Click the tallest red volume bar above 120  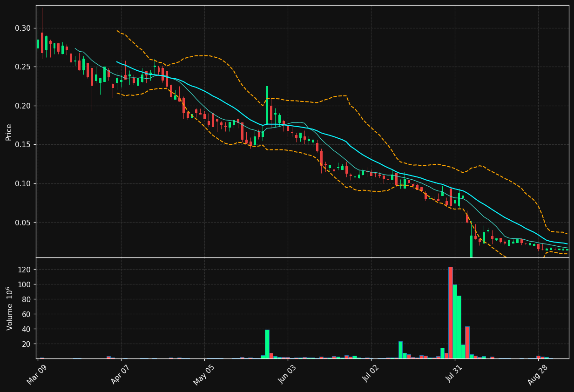click(451, 313)
